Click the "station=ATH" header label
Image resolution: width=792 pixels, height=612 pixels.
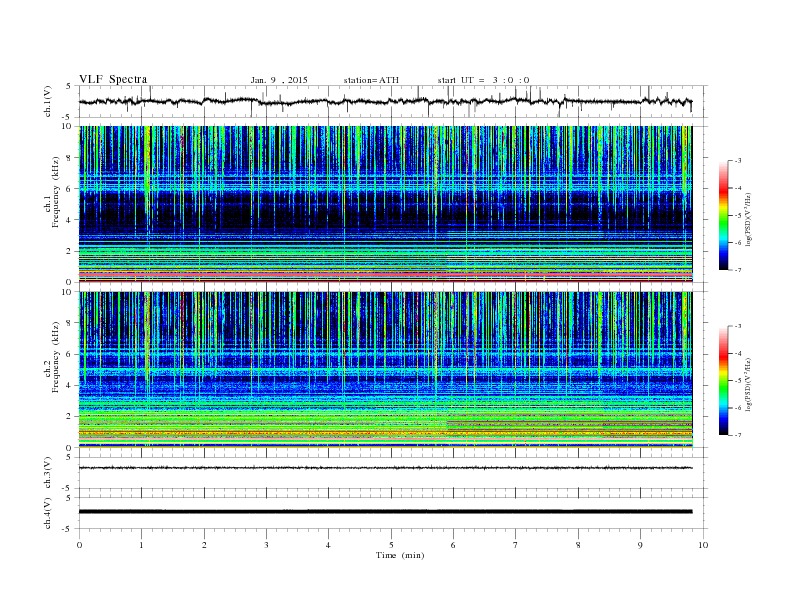point(371,80)
